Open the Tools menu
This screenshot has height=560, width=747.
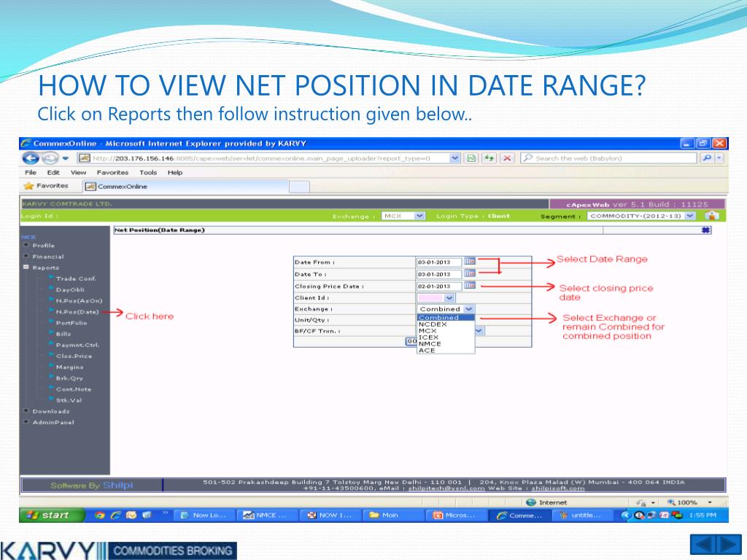(x=148, y=172)
